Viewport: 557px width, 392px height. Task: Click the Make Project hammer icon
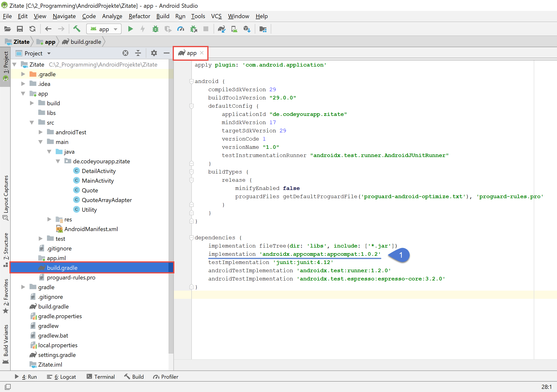(x=77, y=29)
